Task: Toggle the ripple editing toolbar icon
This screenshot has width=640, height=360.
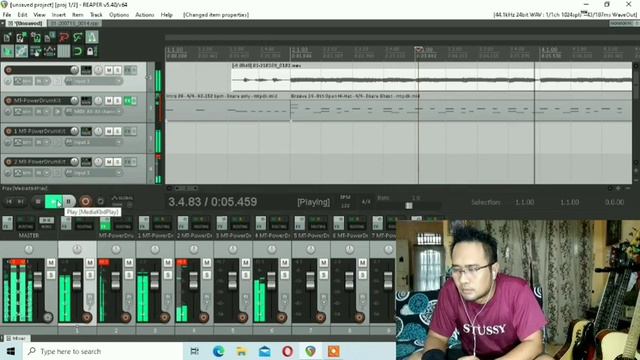Action: tap(36, 51)
